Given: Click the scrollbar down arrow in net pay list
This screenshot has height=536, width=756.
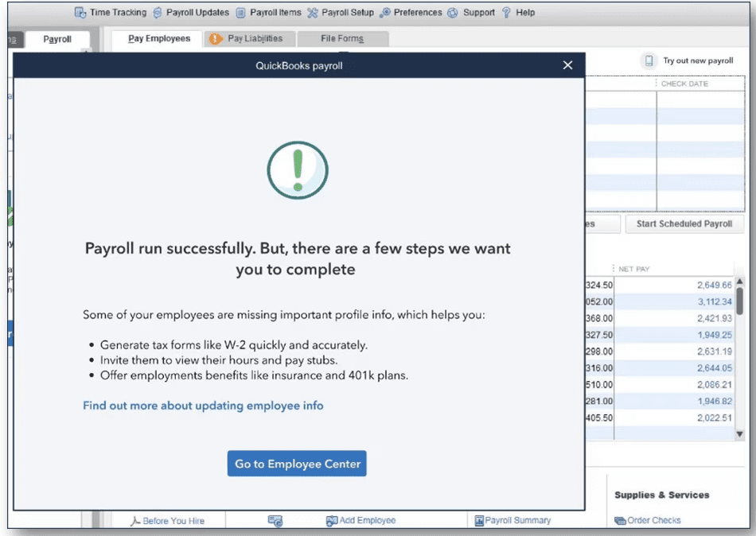Looking at the screenshot, I should pos(739,434).
